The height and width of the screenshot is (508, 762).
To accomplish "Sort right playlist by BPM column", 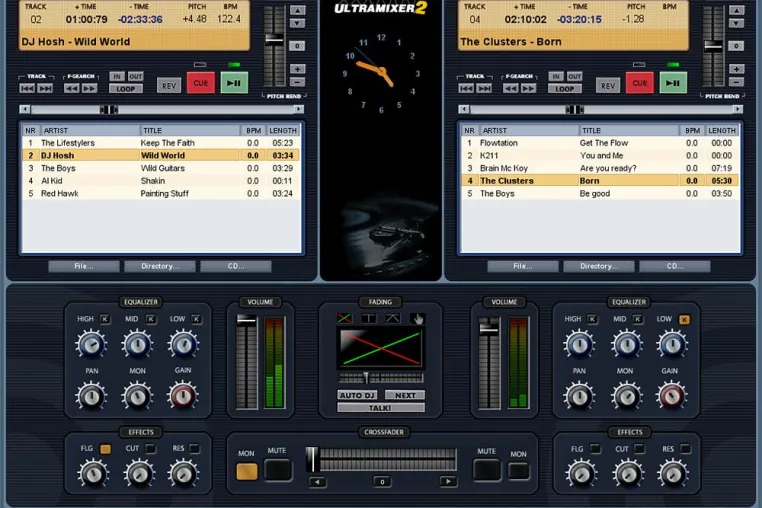I will pos(693,130).
